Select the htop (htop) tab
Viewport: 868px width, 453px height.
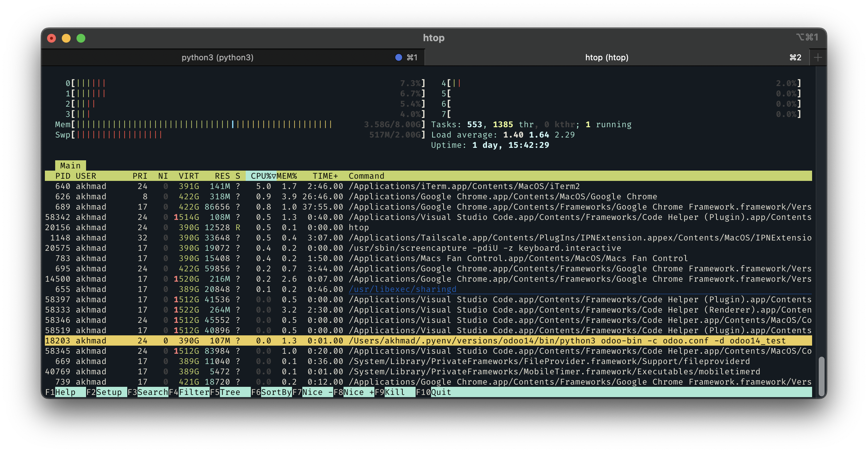point(606,57)
